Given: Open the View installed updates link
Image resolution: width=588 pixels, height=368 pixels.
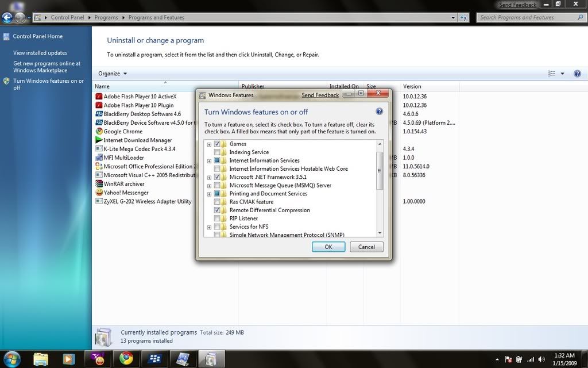Looking at the screenshot, I should coord(40,53).
